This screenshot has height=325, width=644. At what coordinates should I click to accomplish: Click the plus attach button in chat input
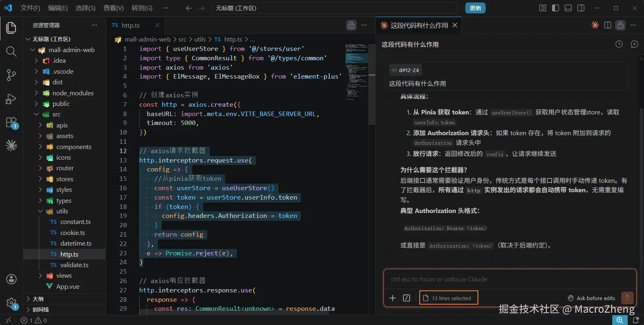tap(392, 298)
